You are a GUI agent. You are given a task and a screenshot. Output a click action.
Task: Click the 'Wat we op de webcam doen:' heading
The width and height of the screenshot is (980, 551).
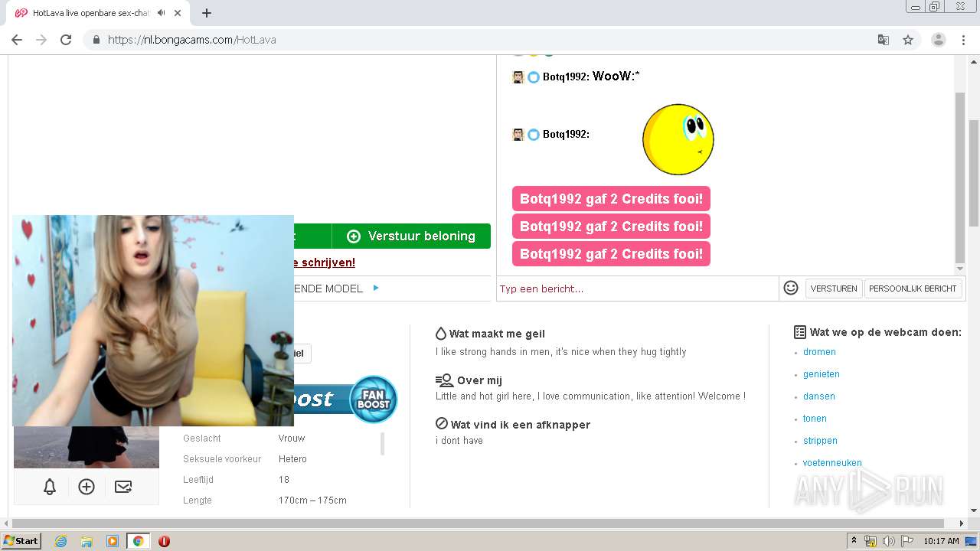click(886, 332)
